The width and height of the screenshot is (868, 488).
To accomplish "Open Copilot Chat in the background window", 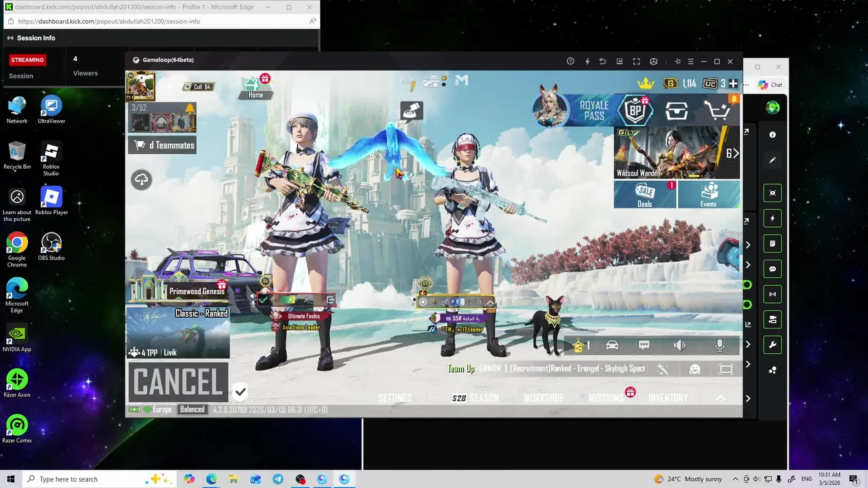I will [x=770, y=85].
